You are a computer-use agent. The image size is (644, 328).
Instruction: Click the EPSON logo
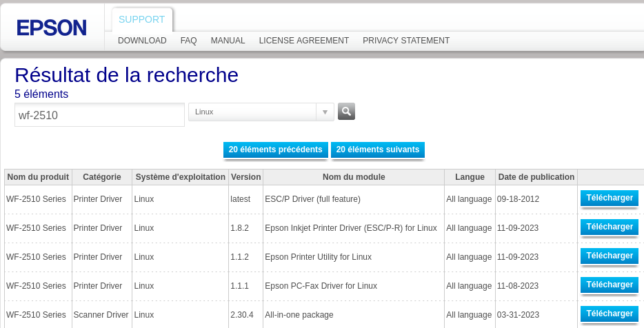[52, 28]
